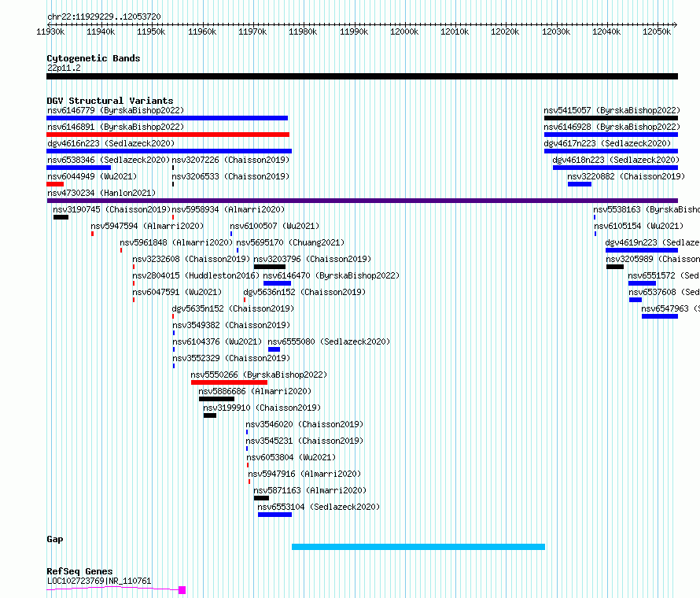Click the RefSeq Genes track title
This screenshot has width=700, height=598.
(79, 572)
